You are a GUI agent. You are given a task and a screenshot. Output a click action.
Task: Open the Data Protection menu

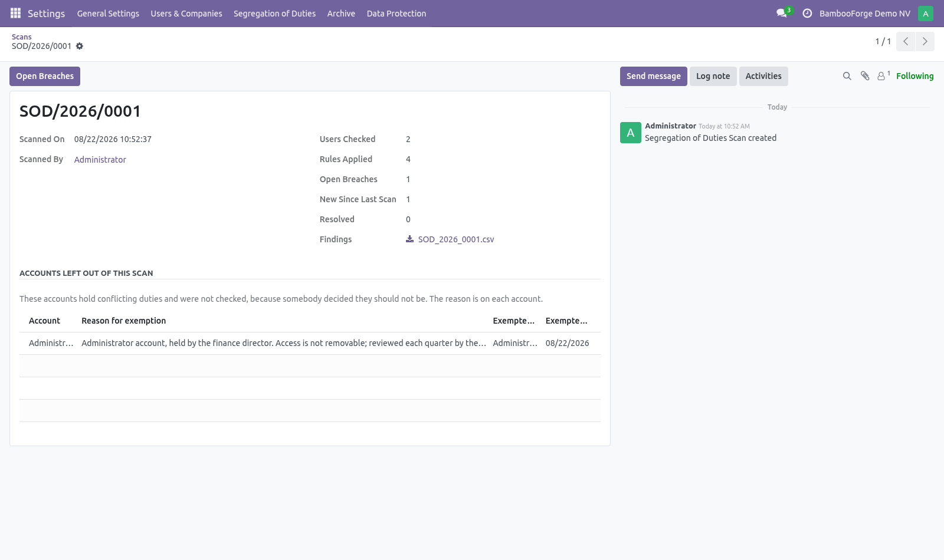(396, 14)
